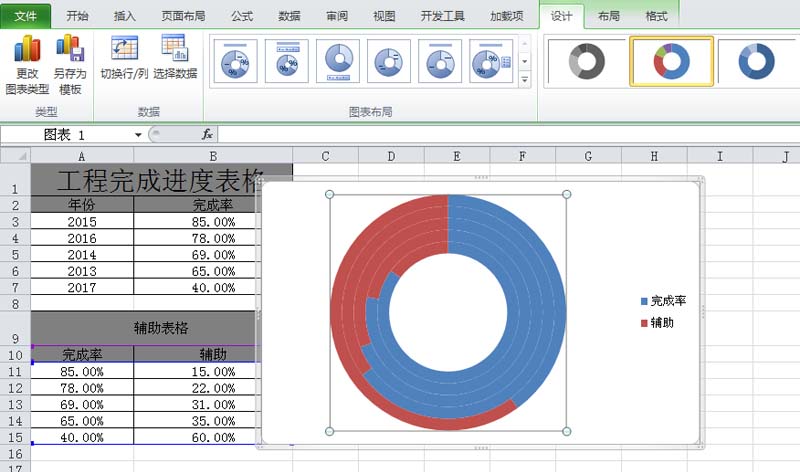Apply the fifth chart layout thumbnail

pyautogui.click(x=440, y=61)
